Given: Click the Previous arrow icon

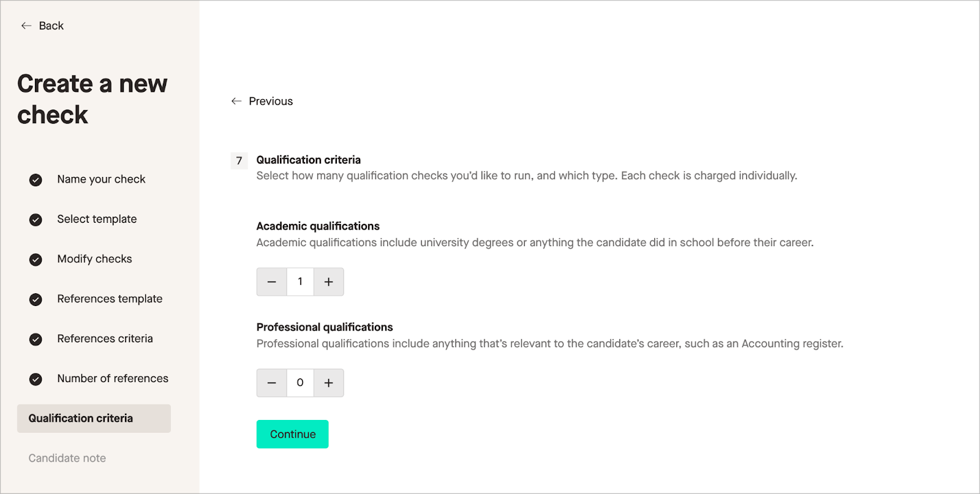Looking at the screenshot, I should point(236,101).
